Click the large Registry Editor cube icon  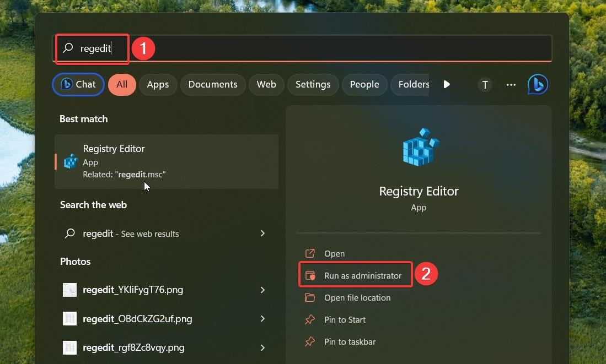point(419,148)
